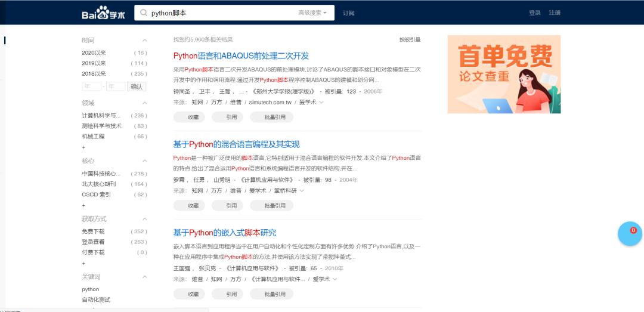Click the Baidu Xueshu logo

(x=104, y=13)
